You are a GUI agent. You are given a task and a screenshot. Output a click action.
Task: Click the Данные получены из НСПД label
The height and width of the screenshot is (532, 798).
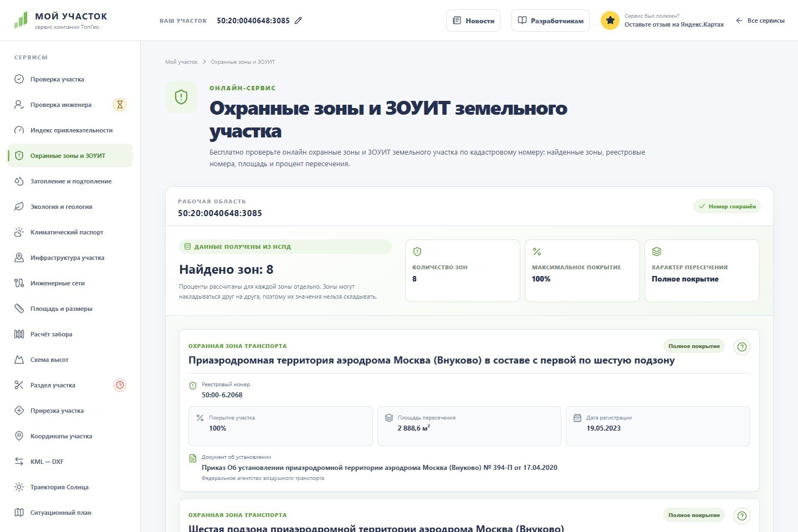click(x=285, y=247)
